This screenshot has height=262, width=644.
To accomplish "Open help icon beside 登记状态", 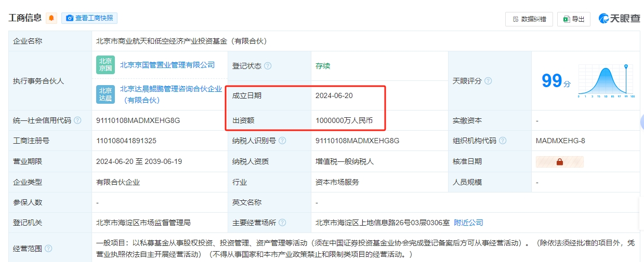I will [268, 66].
